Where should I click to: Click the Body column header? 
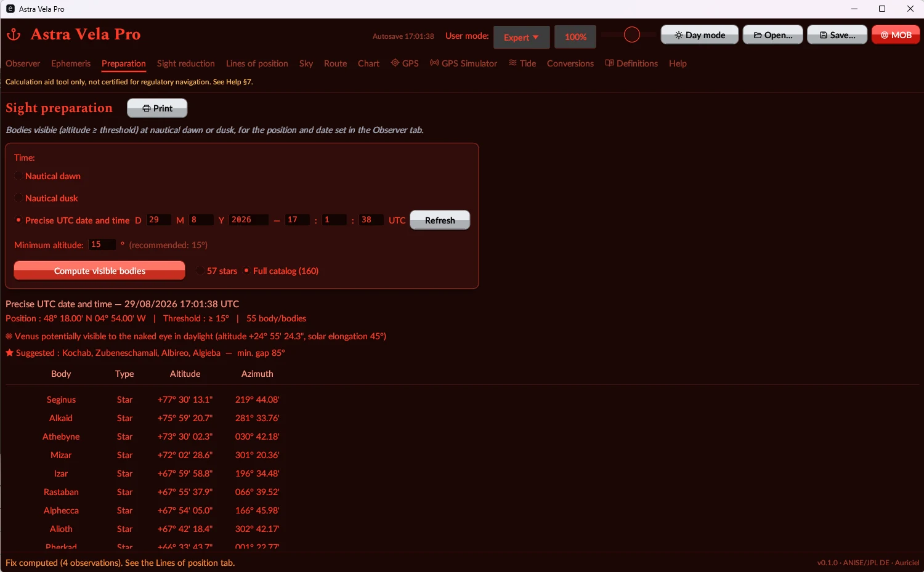[x=61, y=374]
